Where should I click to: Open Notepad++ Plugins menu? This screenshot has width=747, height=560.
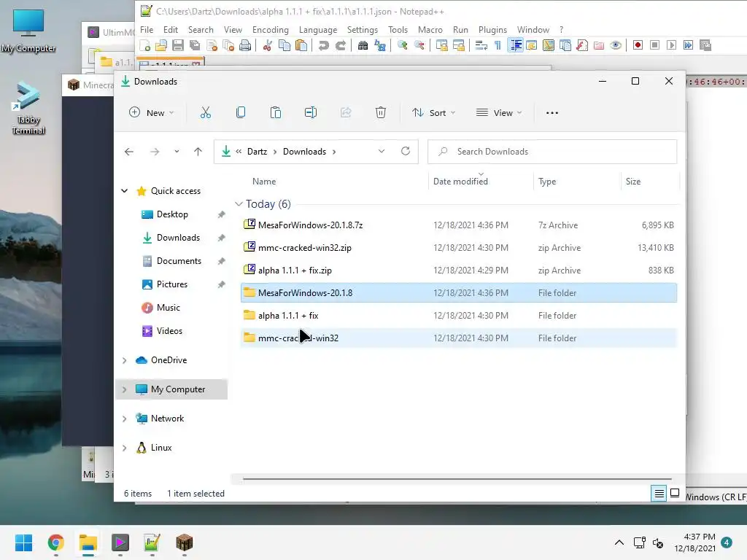(x=492, y=29)
